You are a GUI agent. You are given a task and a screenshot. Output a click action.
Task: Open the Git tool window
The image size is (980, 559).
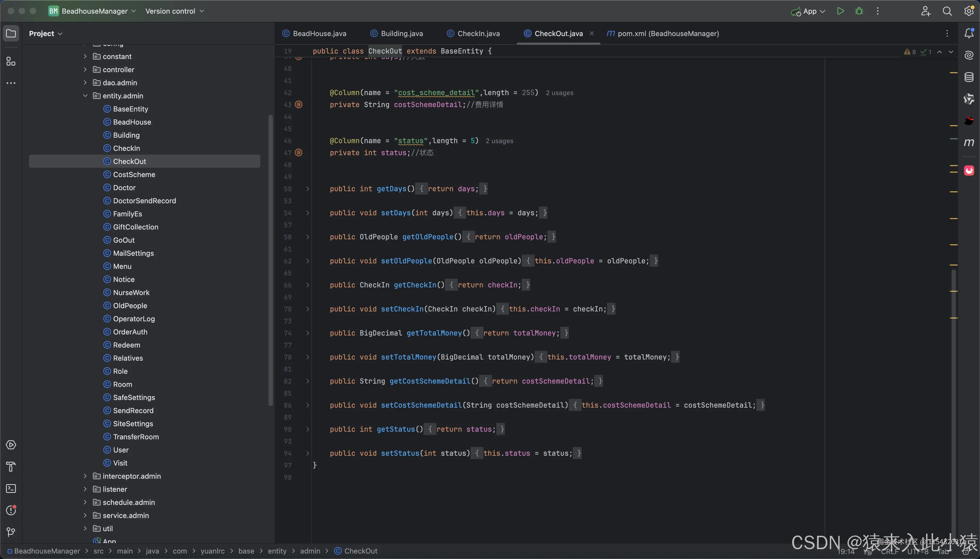pos(11,532)
